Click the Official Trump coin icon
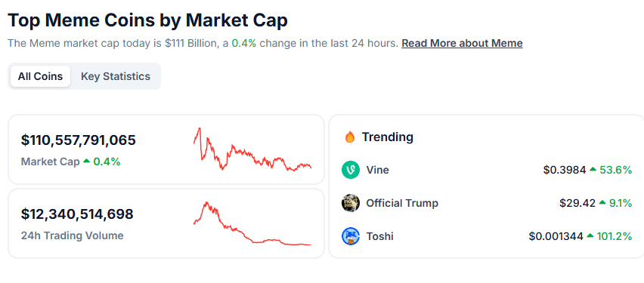 350,203
